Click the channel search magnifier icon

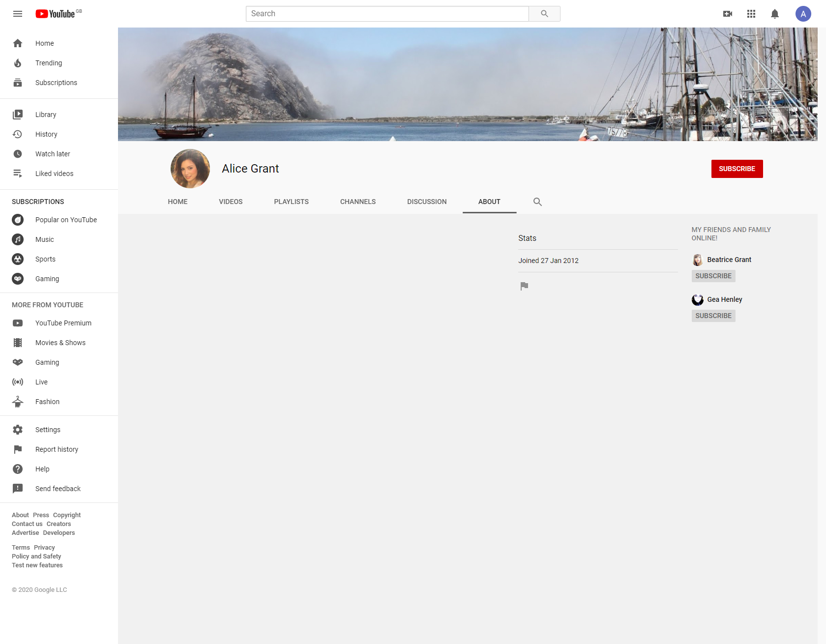point(537,202)
